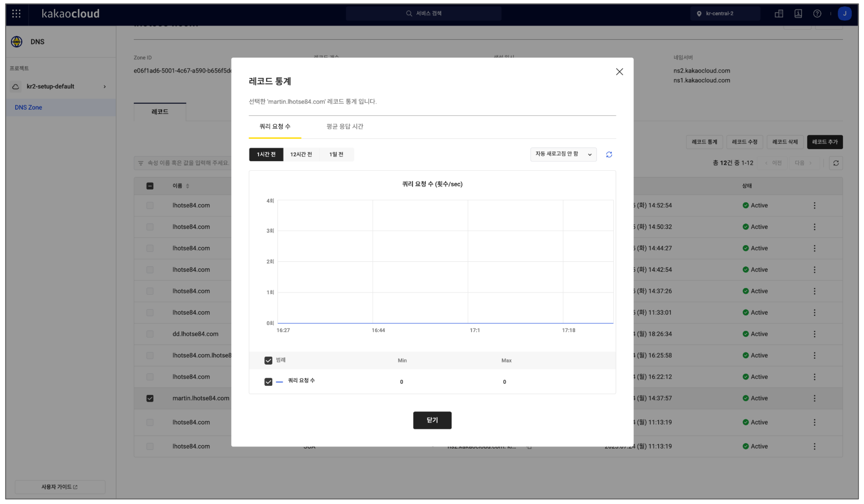Screen dimensions: 864x504
Task: Switch to 평균 응답 시간 tab
Action: 345,127
